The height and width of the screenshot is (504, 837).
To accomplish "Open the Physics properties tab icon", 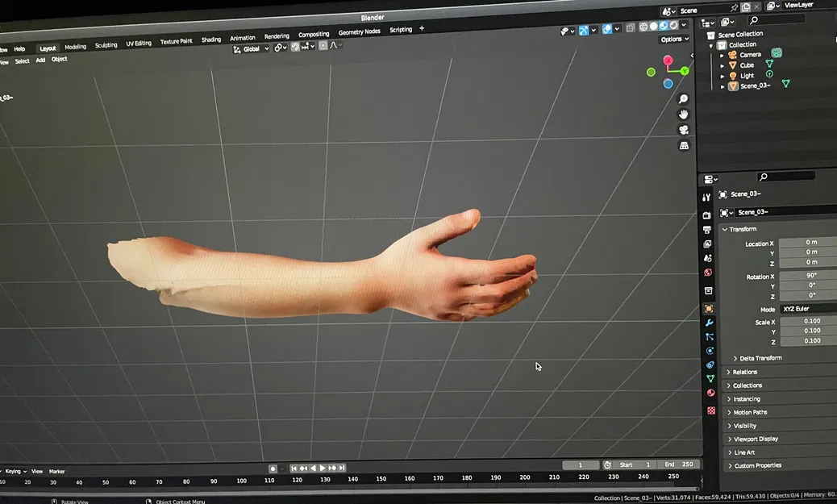I will 710,351.
